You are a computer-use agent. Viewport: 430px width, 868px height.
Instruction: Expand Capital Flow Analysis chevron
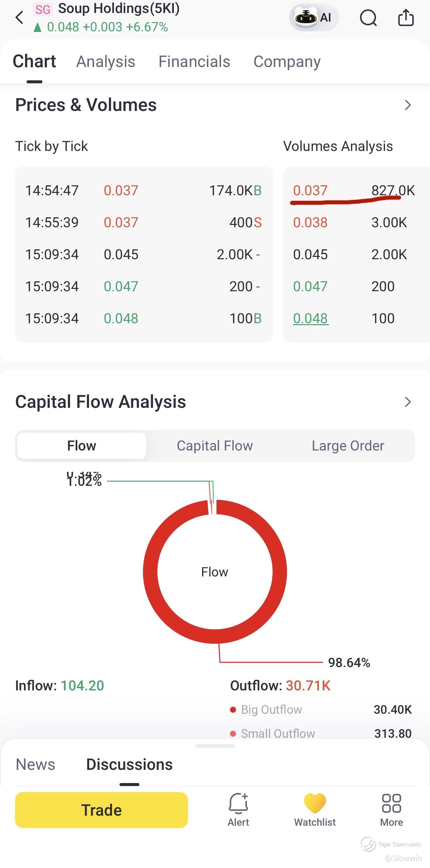[408, 402]
